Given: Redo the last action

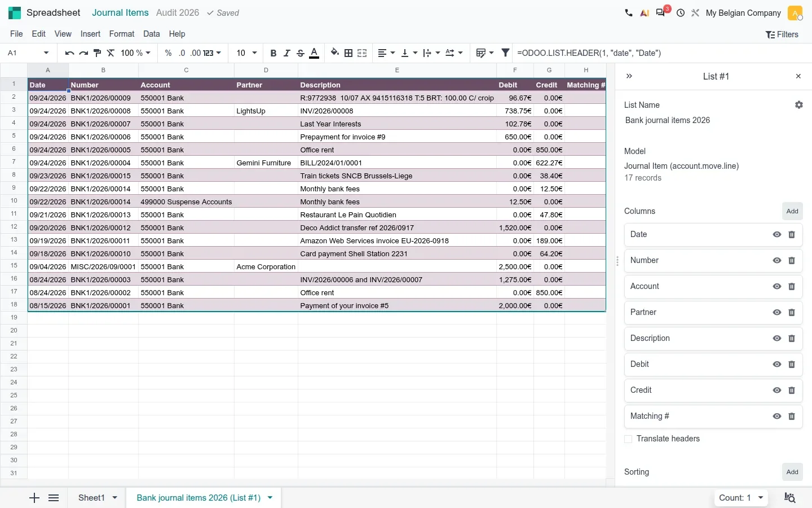Looking at the screenshot, I should point(83,53).
